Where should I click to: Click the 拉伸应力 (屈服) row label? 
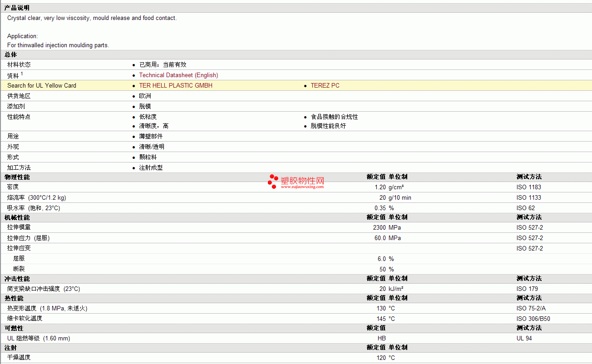pyautogui.click(x=29, y=238)
